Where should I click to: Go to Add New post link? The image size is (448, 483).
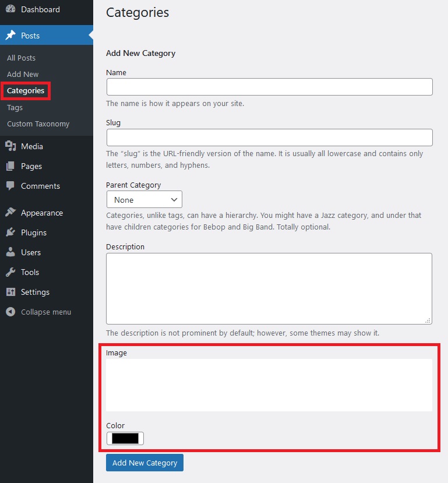[23, 74]
